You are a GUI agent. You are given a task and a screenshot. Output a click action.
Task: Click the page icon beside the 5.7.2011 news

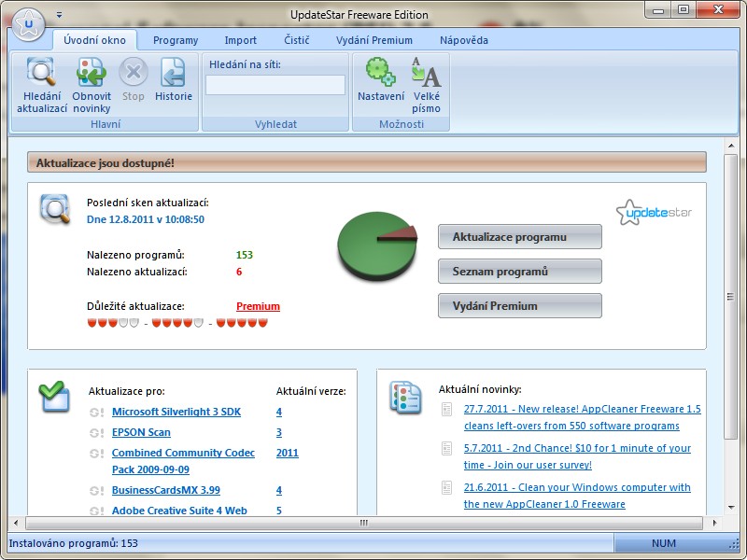(x=447, y=449)
